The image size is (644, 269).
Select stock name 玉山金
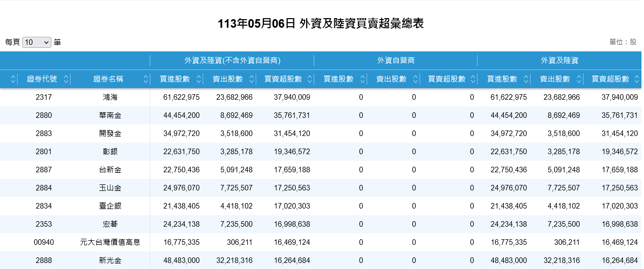(x=110, y=188)
